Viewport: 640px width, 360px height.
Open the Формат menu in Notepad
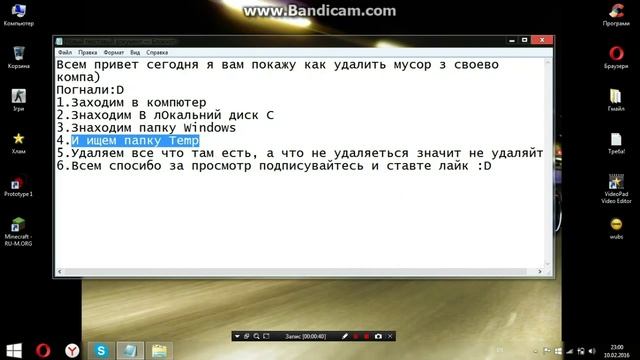113,52
